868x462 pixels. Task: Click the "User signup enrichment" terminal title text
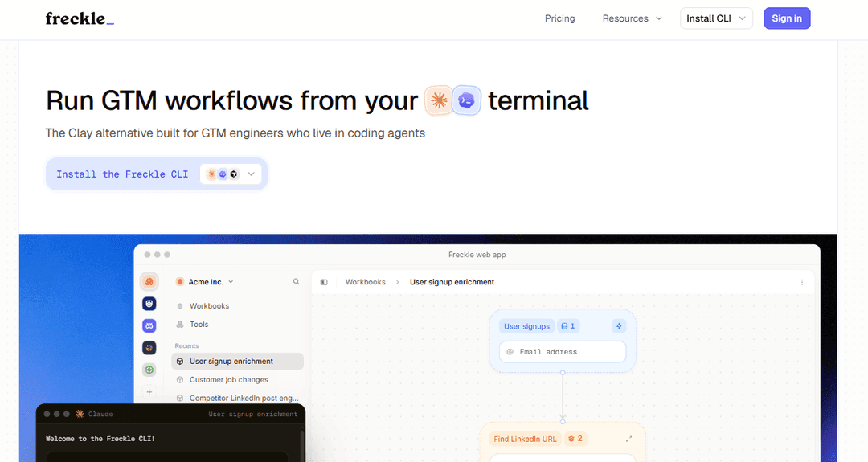252,414
